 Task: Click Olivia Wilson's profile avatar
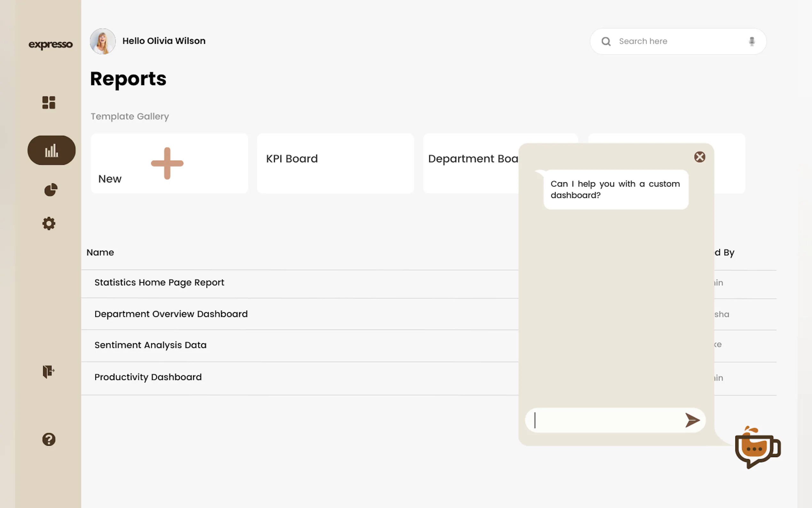coord(103,41)
